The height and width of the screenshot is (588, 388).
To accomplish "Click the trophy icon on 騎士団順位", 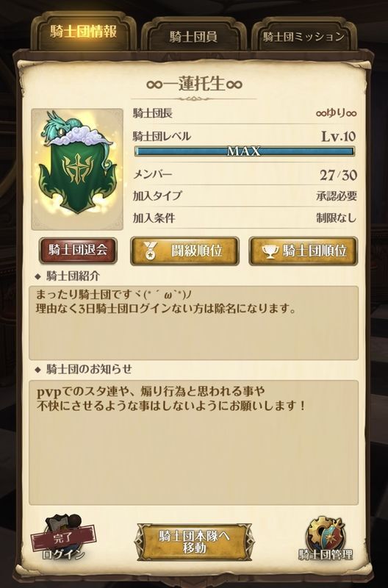I will 269,251.
